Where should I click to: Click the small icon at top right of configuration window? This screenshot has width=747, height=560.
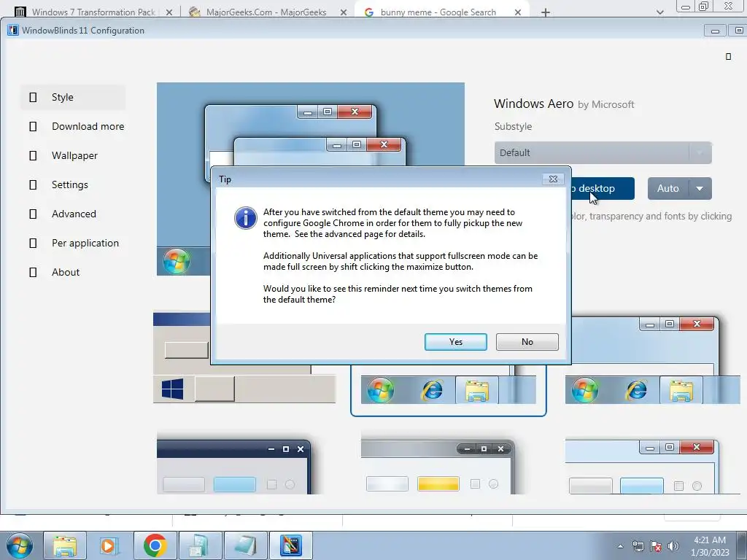tap(728, 57)
